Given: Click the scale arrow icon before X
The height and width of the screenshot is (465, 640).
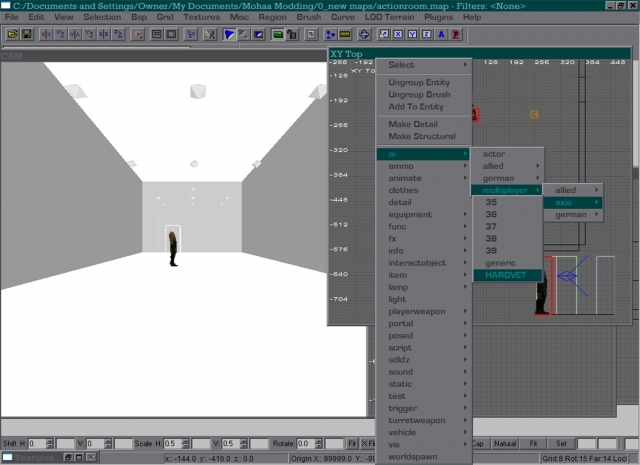Looking at the screenshot, I should [x=384, y=34].
